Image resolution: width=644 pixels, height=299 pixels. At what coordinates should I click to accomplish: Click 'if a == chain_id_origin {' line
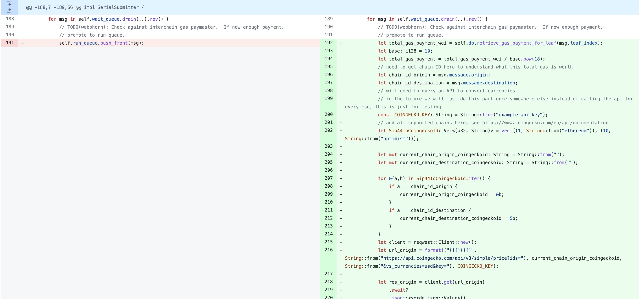click(423, 187)
